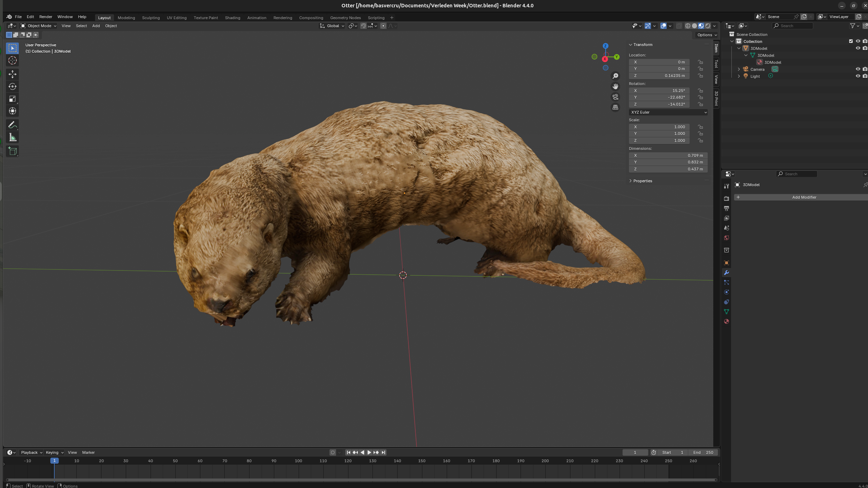The height and width of the screenshot is (488, 868).
Task: Open Object Mode dropdown
Action: click(39, 26)
